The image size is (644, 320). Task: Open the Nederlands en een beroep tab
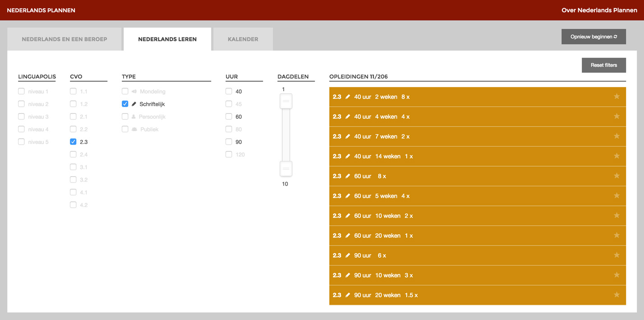pos(64,39)
